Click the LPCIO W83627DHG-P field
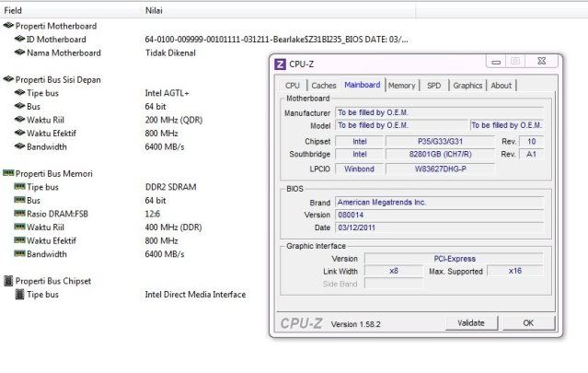The image size is (588, 373). (x=440, y=169)
